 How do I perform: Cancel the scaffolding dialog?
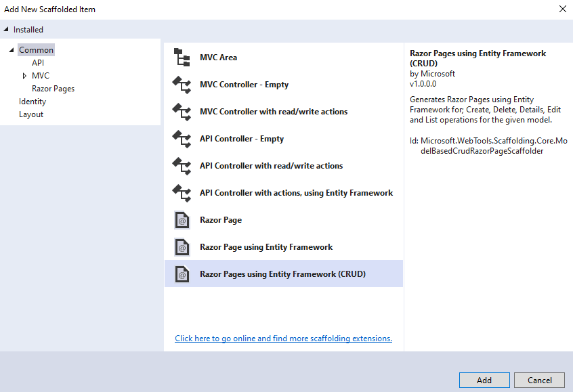pos(539,380)
